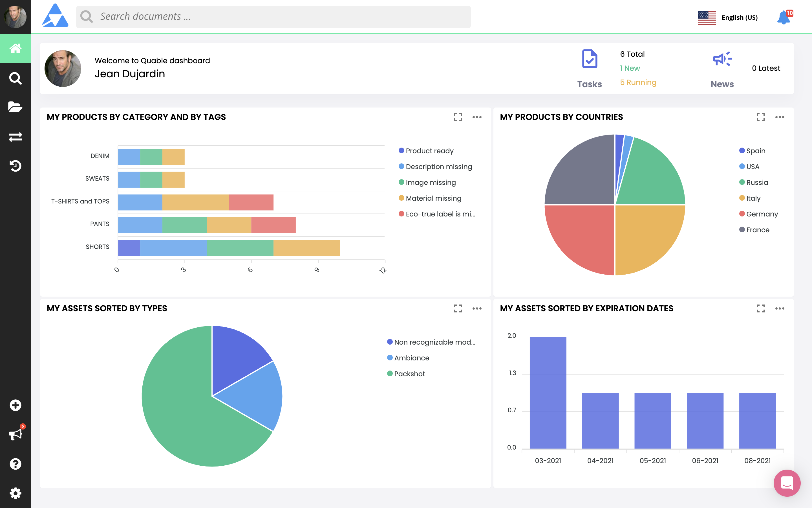Click the 5 Running tasks link
812x508 pixels.
(x=638, y=82)
